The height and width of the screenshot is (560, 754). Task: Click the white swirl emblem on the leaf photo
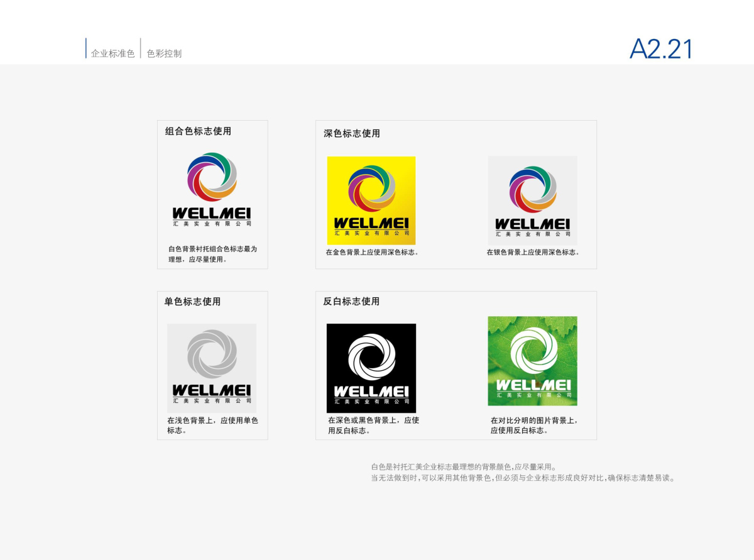pos(533,350)
